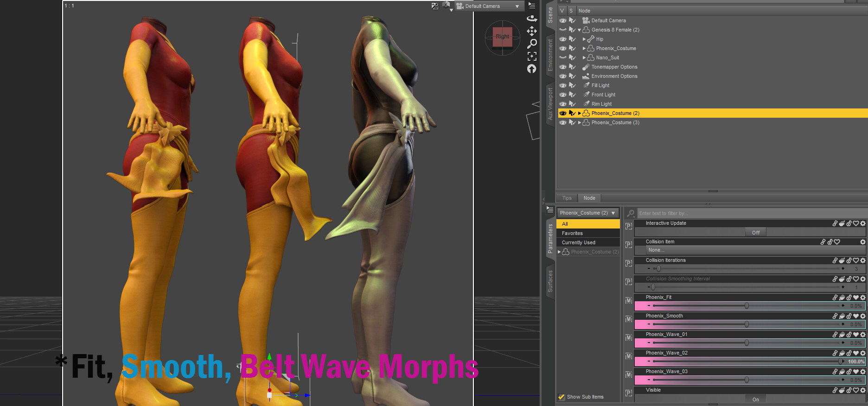Click the gear icon for Interactive Update

pos(863,223)
